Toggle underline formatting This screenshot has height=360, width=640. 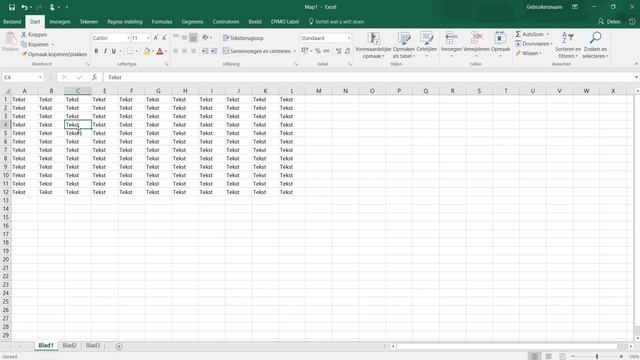114,51
